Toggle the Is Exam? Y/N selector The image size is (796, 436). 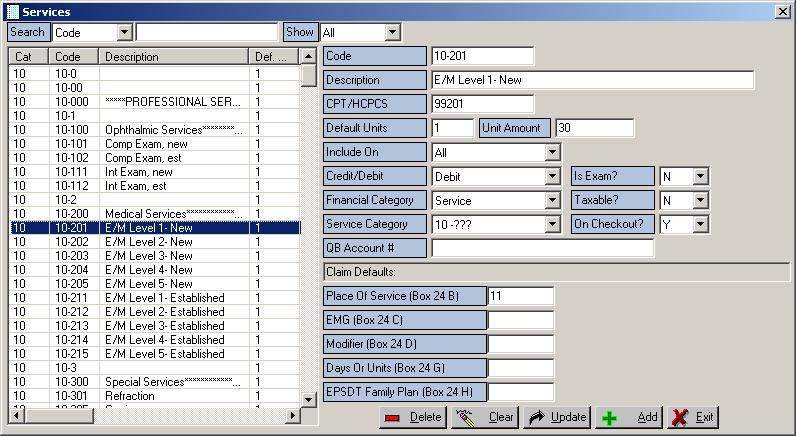(700, 177)
